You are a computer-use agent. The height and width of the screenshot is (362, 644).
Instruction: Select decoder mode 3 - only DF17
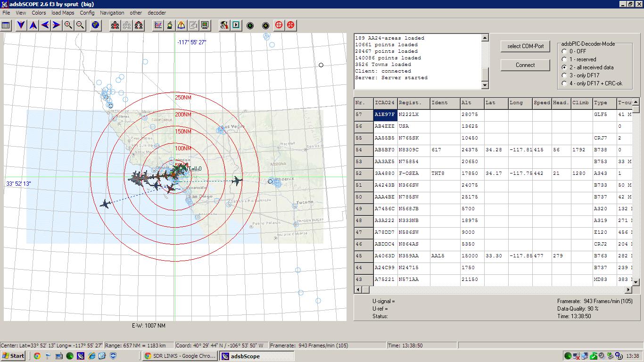564,75
